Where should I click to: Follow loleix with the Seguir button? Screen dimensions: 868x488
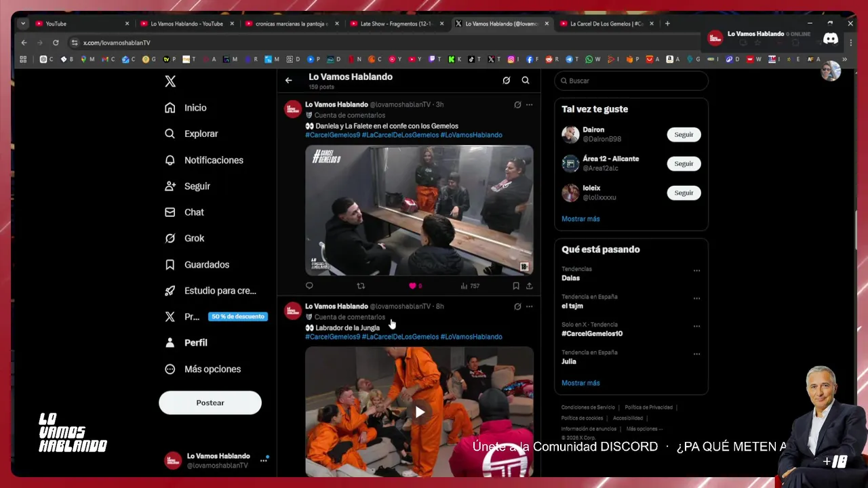pyautogui.click(x=684, y=192)
